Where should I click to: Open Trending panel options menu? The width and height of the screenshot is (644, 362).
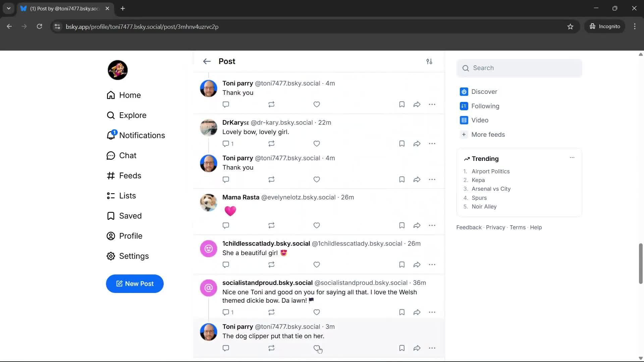point(572,158)
